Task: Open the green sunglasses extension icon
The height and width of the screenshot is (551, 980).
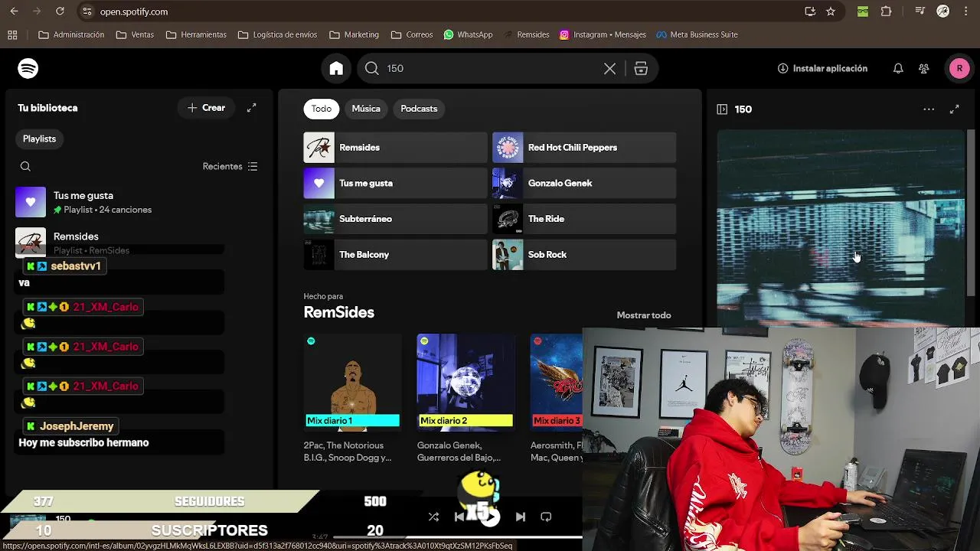Action: pos(863,11)
